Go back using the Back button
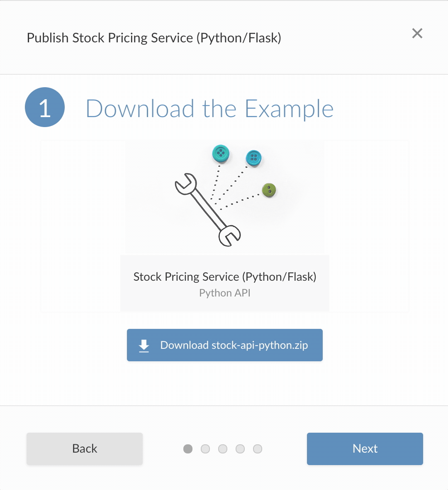Viewport: 448px width, 490px height. coord(84,448)
